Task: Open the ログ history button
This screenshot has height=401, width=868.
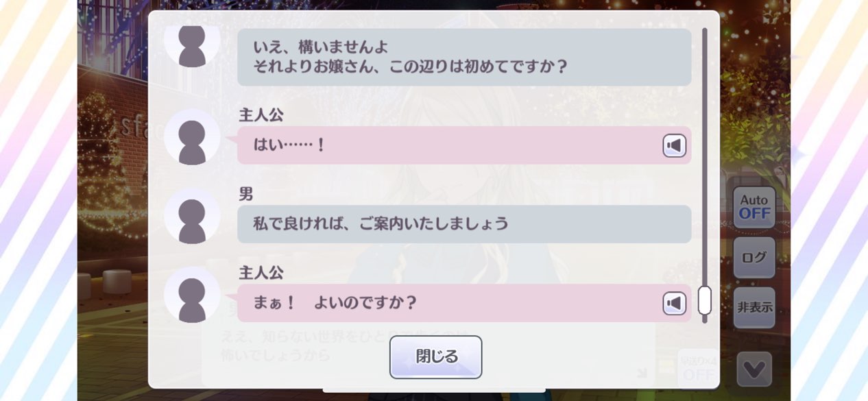Action: (x=754, y=258)
